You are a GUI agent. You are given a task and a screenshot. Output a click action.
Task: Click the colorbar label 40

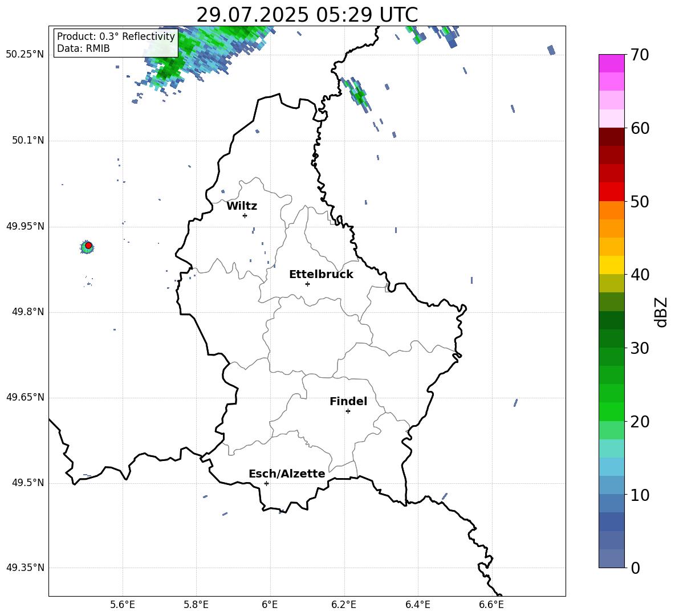point(639,275)
